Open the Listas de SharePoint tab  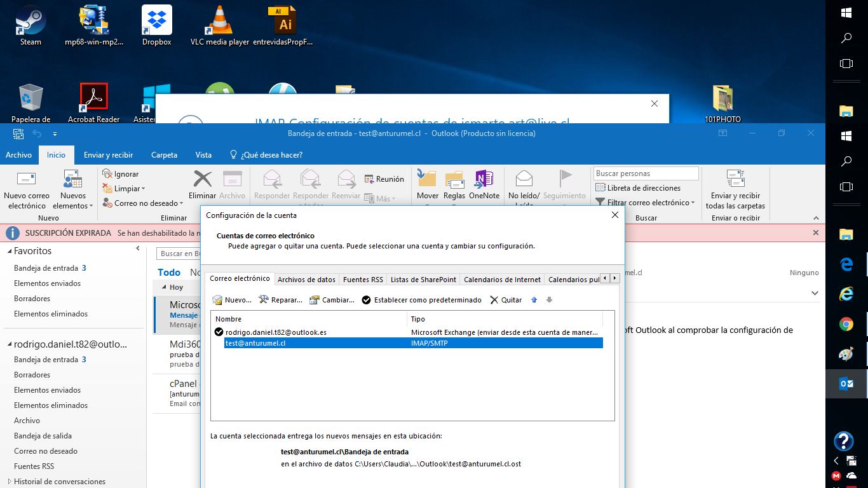pos(423,280)
